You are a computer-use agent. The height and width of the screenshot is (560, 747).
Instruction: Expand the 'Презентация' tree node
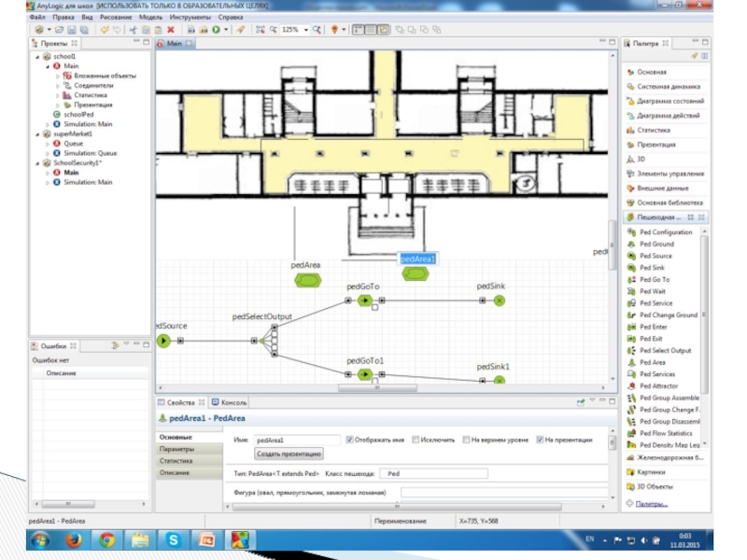coord(57,105)
